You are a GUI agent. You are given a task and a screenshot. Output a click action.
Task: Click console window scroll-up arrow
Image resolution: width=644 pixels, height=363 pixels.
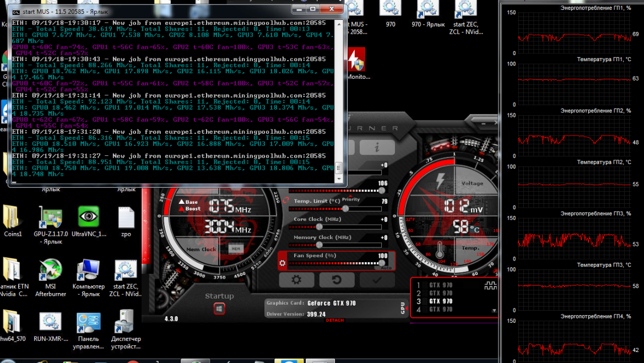339,24
